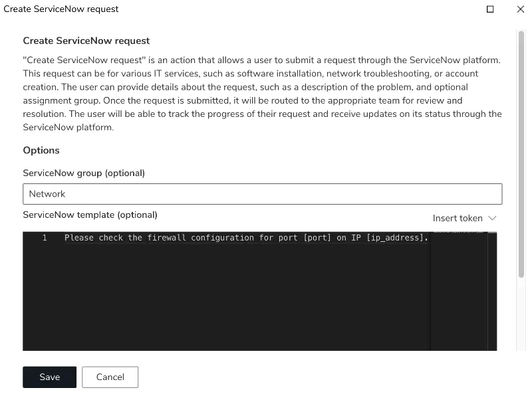Click the Options section heading

coord(41,150)
